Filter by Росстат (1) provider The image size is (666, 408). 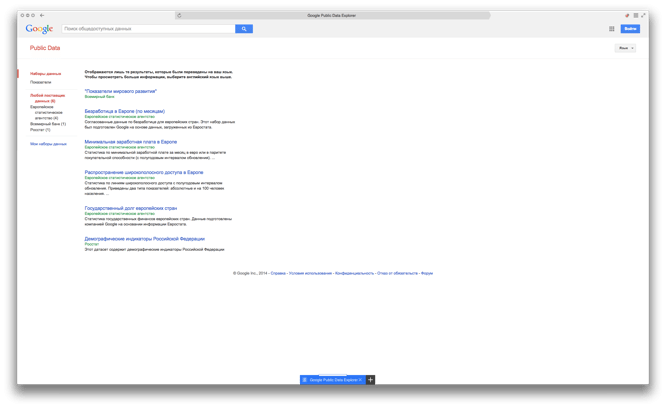point(40,130)
